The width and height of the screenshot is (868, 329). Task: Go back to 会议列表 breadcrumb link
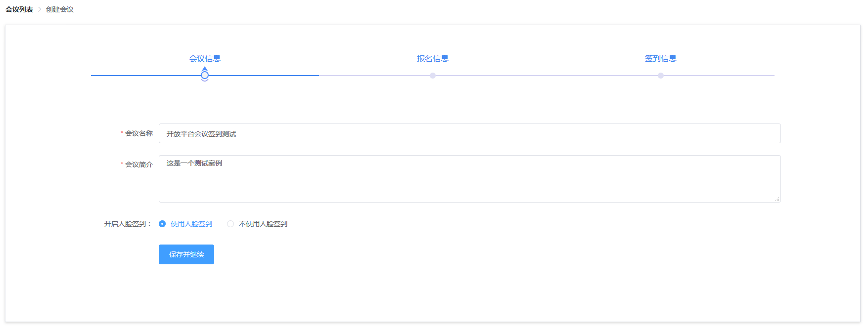[19, 9]
